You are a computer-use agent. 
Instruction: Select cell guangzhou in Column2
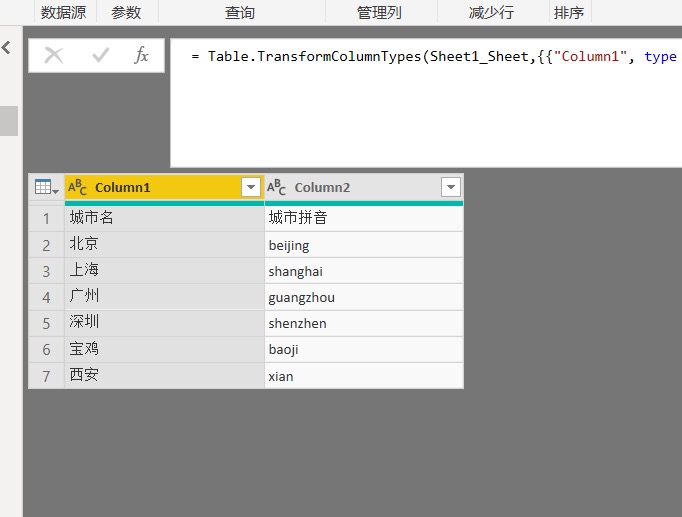[x=364, y=297]
